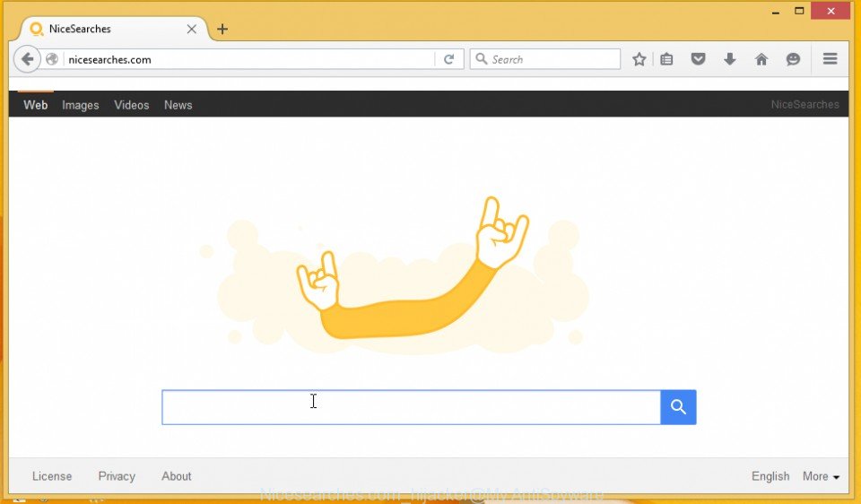Open the Downloads arrow icon

730,59
